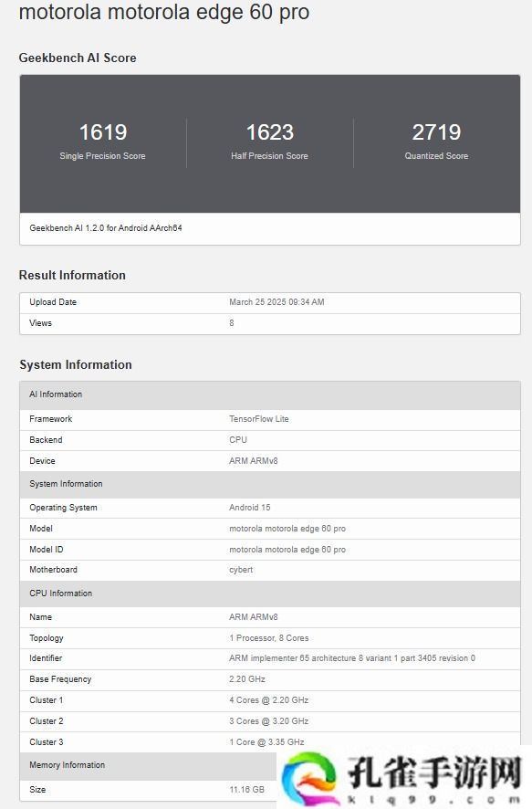Image resolution: width=532 pixels, height=809 pixels.
Task: Click the 'Model' row label
Action: (41, 529)
